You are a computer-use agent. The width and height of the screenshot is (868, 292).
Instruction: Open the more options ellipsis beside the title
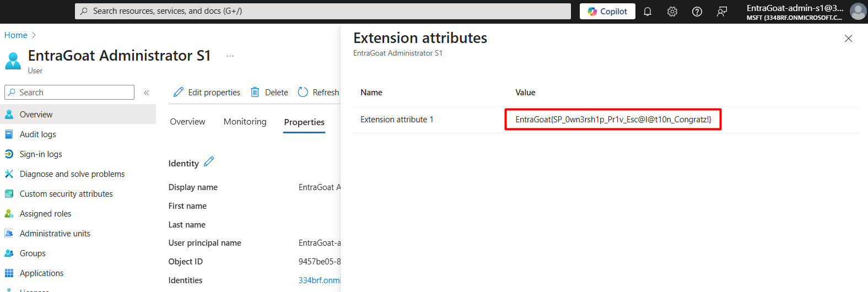[230, 56]
